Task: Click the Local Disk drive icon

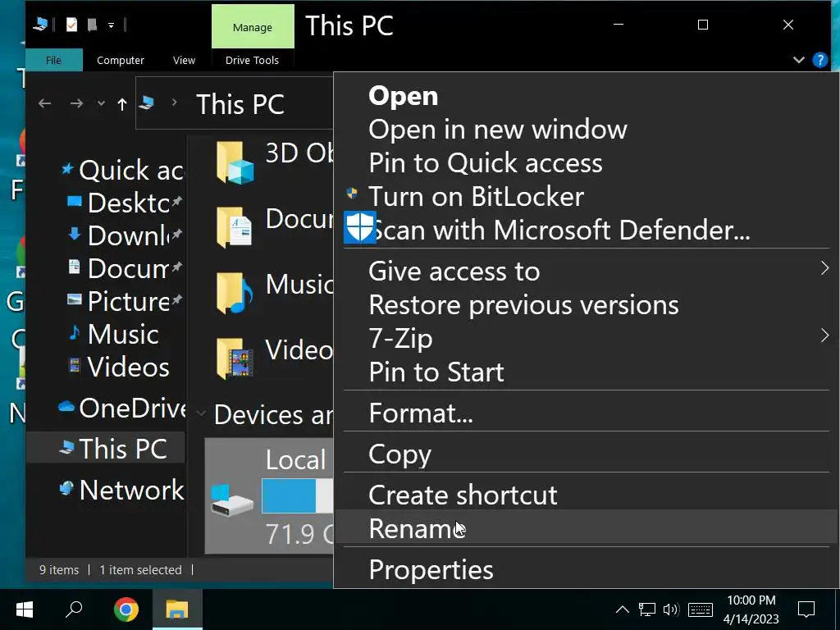Action: (x=231, y=500)
